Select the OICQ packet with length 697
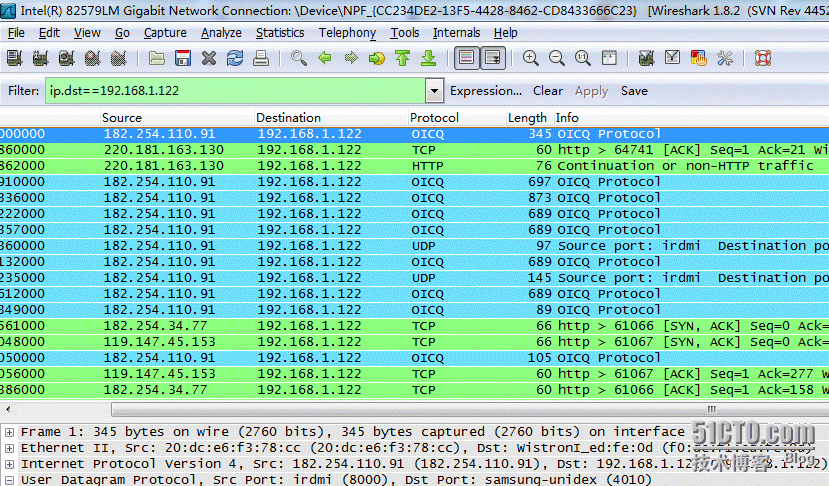829x486 pixels. 414,182
